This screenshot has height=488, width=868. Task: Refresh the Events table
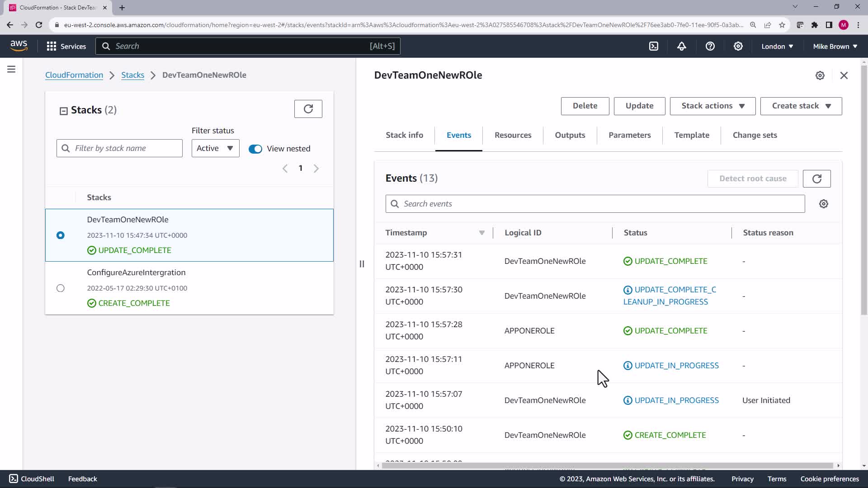click(816, 178)
